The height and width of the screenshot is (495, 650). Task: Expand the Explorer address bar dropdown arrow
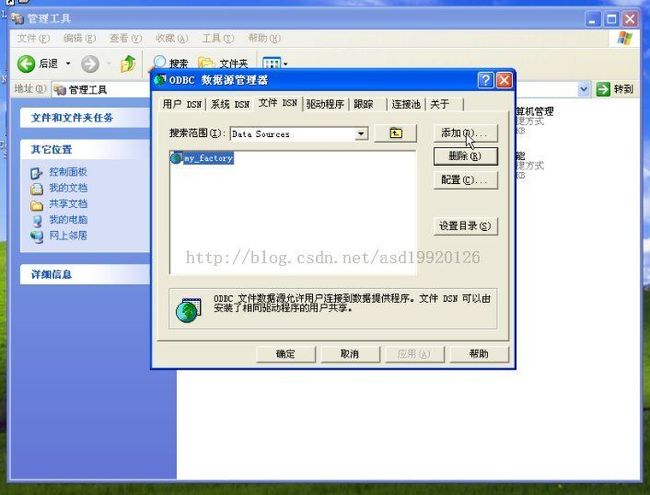point(584,89)
